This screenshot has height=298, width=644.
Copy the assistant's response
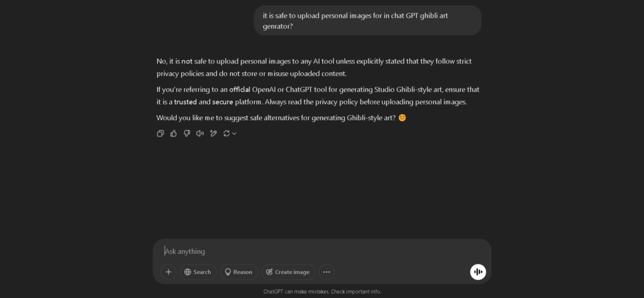coord(160,133)
